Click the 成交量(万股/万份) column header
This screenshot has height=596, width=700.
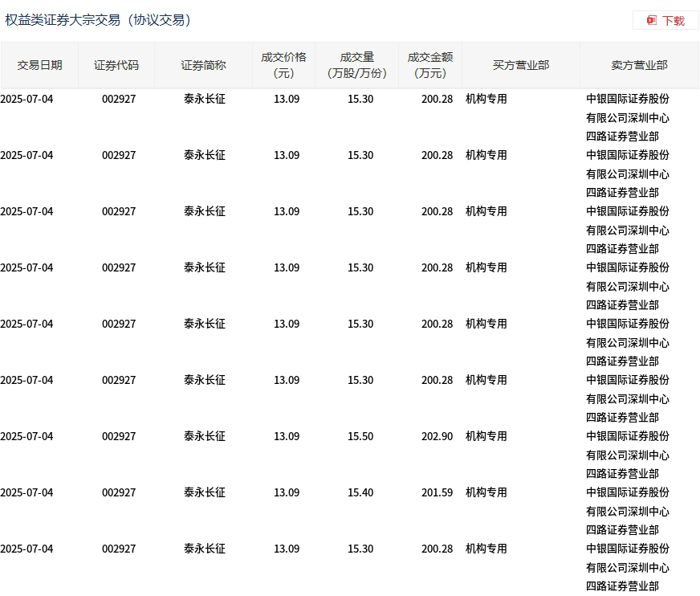click(356, 65)
